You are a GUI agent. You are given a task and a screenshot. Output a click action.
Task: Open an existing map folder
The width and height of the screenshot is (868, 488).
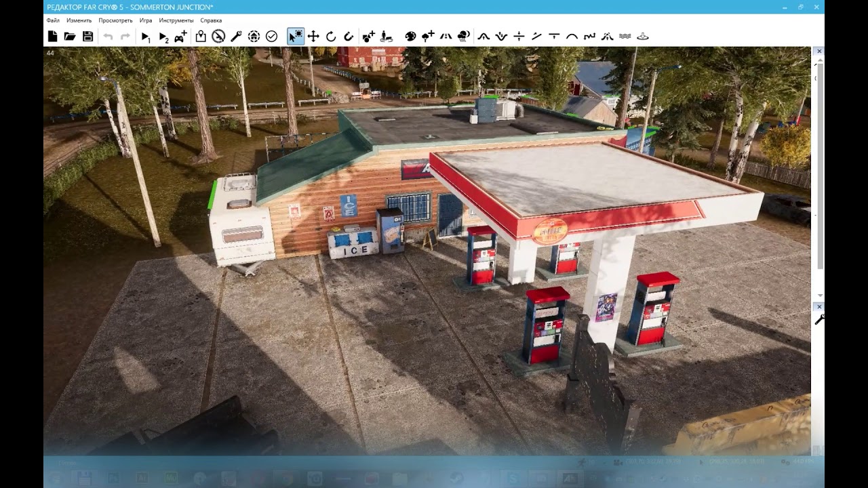(70, 37)
